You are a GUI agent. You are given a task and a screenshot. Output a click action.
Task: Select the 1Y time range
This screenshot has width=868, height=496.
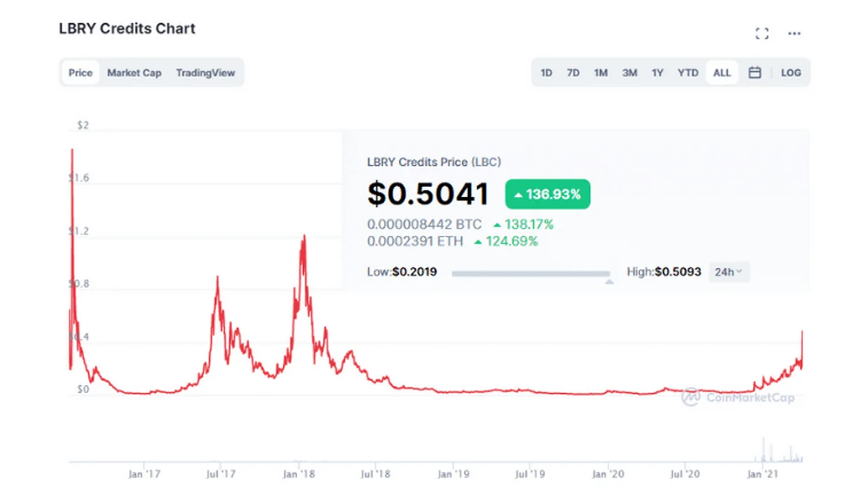[x=657, y=73]
